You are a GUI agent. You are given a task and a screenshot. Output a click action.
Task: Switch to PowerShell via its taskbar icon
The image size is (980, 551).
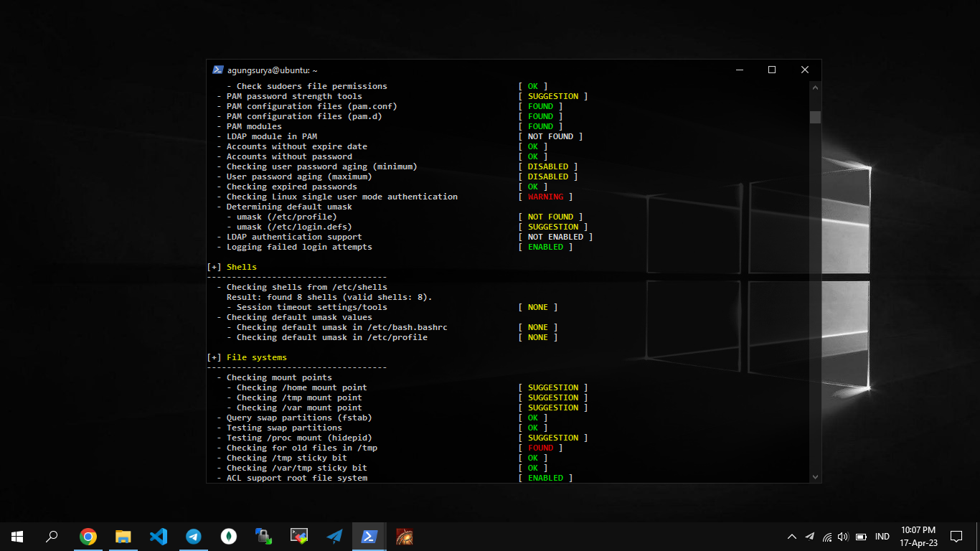coord(369,536)
